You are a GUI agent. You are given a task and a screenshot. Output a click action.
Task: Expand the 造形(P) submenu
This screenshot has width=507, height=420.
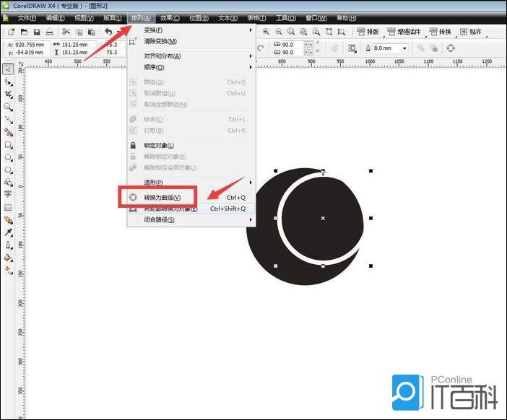[x=191, y=182]
